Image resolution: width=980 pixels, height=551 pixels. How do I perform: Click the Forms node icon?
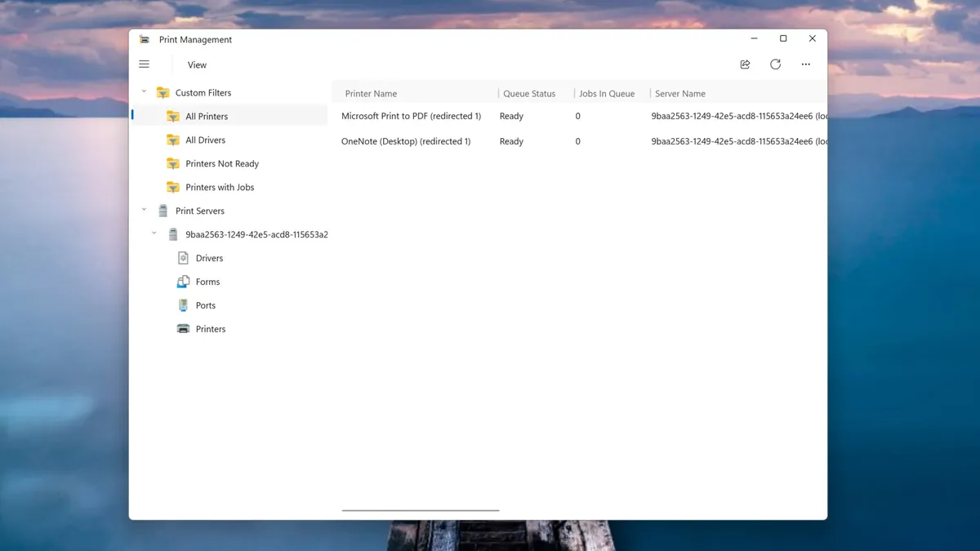click(x=183, y=282)
